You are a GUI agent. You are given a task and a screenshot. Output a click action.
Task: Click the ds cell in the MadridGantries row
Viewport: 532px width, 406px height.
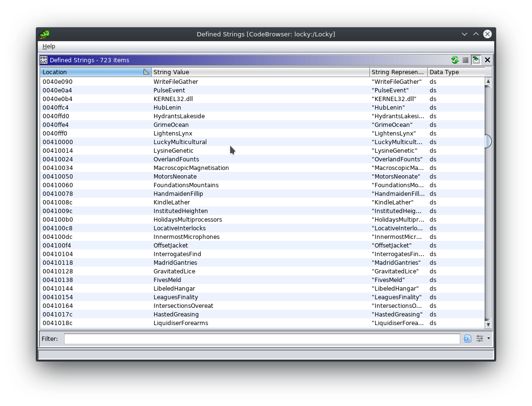coord(433,263)
